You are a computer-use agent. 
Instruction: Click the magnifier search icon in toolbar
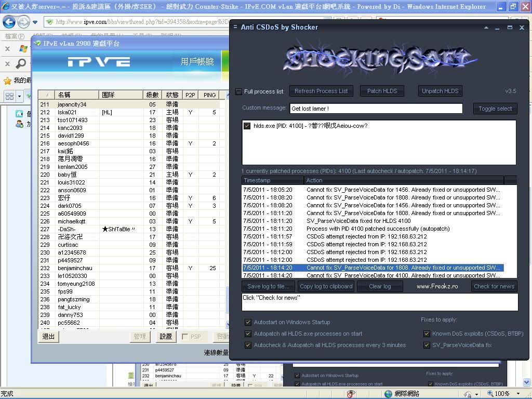(21, 63)
